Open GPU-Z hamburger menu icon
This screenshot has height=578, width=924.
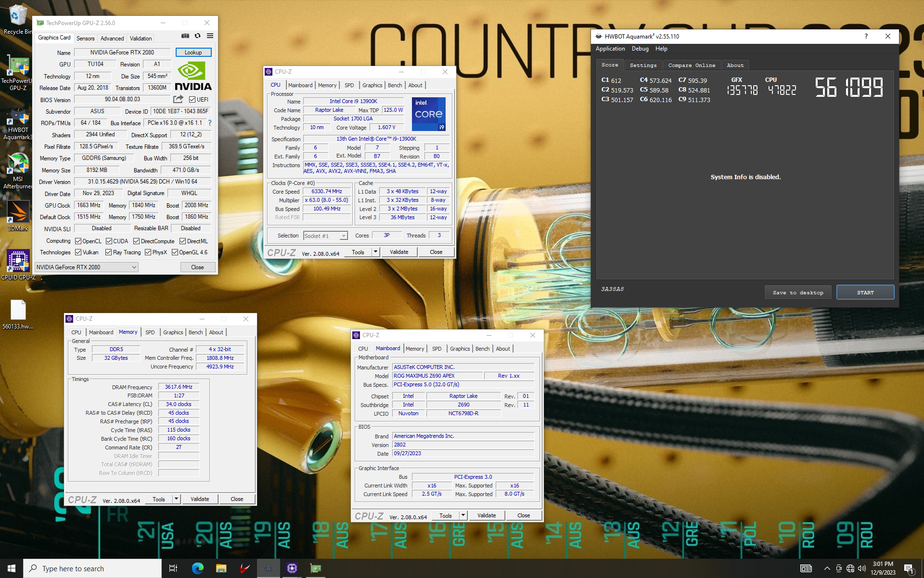click(x=210, y=36)
